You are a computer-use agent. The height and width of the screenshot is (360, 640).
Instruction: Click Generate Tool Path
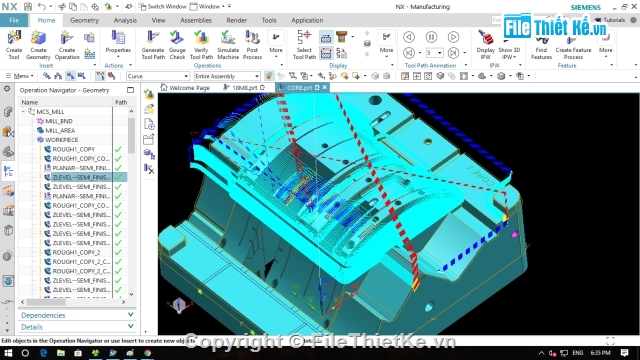[153, 45]
